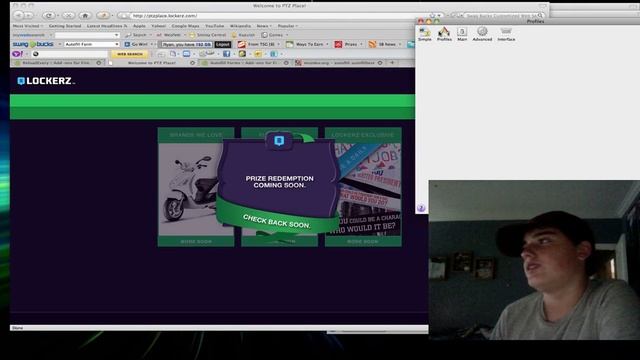Click the yellow Web Search button

pyautogui.click(x=130, y=54)
